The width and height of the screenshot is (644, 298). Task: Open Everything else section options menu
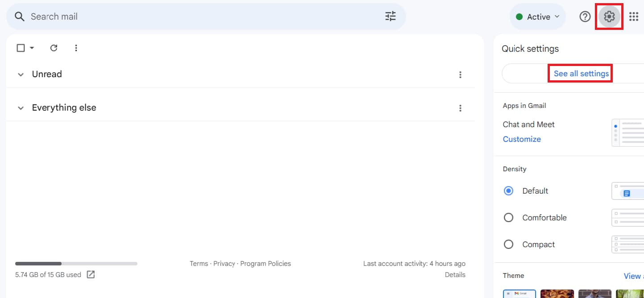[460, 108]
